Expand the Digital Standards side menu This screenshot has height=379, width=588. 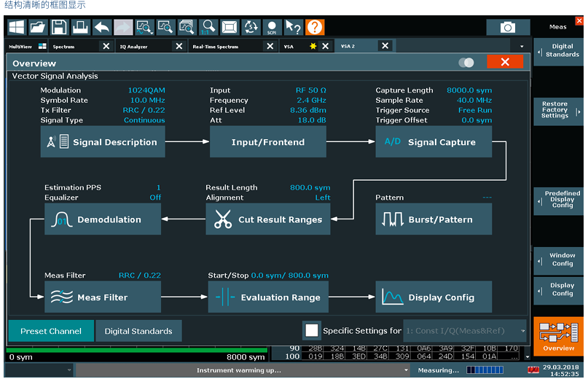pos(559,50)
